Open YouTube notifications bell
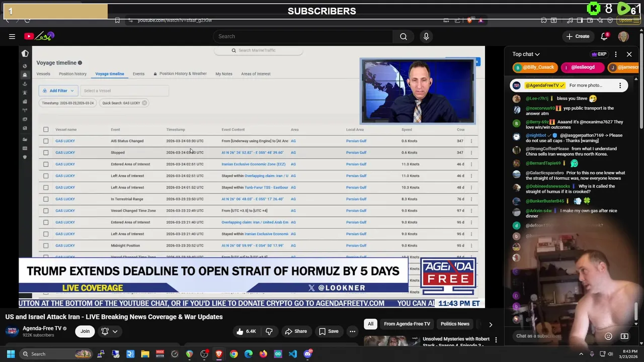This screenshot has height=362, width=644. coord(605,36)
